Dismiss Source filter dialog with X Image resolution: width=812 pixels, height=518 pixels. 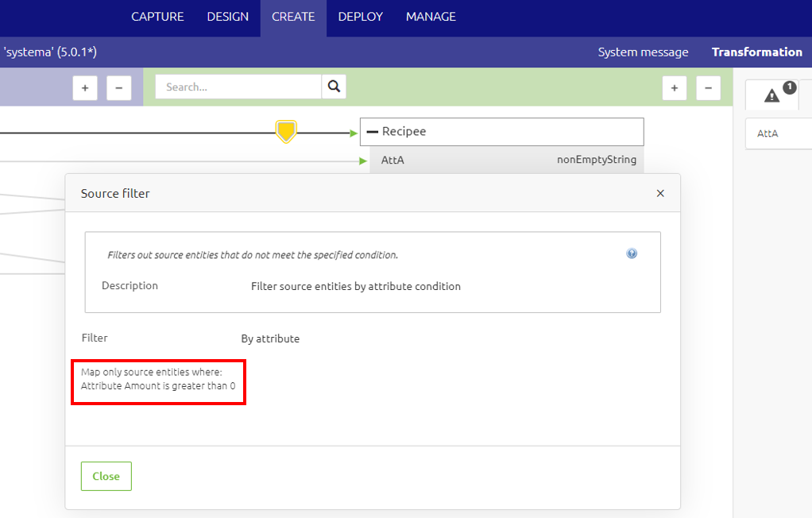(x=660, y=193)
